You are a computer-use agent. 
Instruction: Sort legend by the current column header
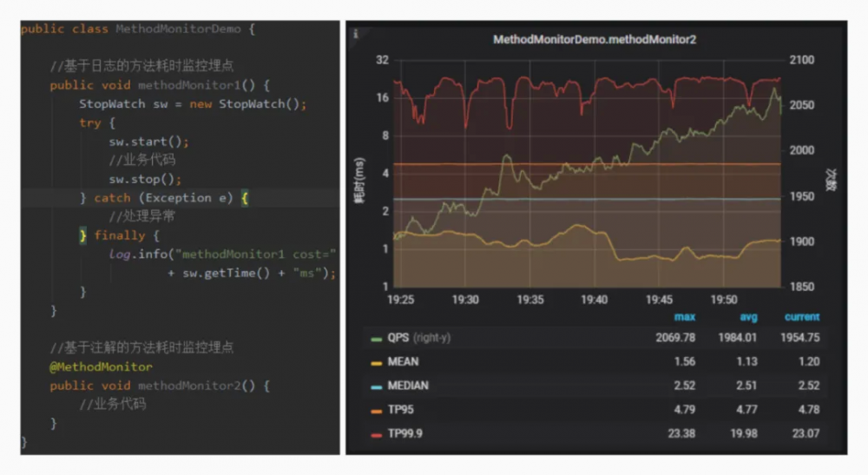(801, 317)
